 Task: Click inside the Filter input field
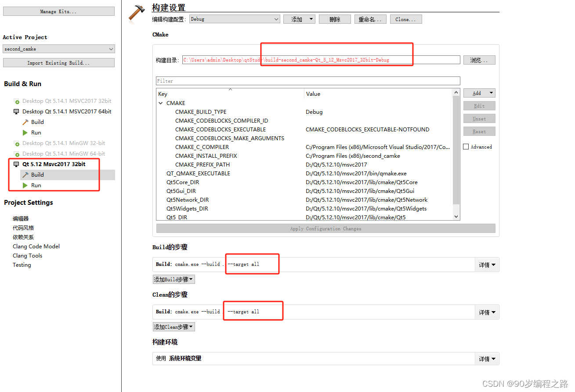click(x=307, y=81)
